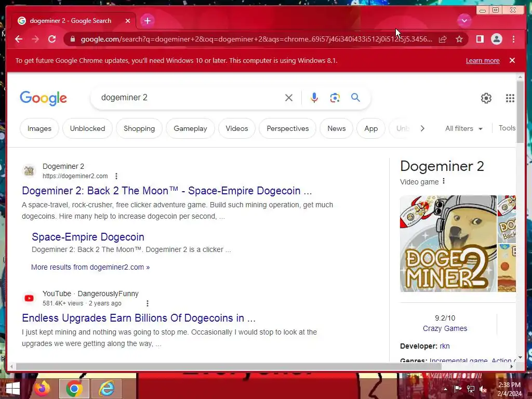The width and height of the screenshot is (532, 399).
Task: Share this page from address bar
Action: click(443, 39)
